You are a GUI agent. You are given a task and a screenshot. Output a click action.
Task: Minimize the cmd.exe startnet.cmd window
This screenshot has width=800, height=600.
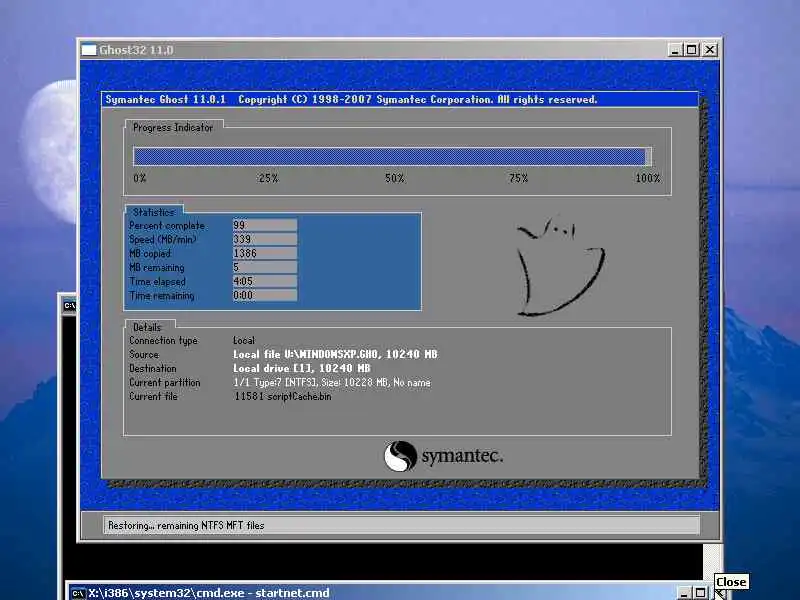click(x=684, y=593)
